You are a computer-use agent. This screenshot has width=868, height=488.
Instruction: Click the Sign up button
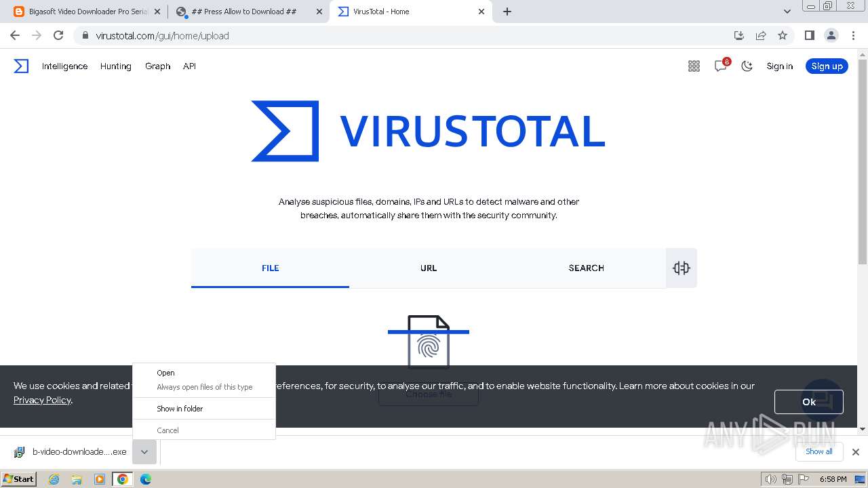tap(827, 66)
